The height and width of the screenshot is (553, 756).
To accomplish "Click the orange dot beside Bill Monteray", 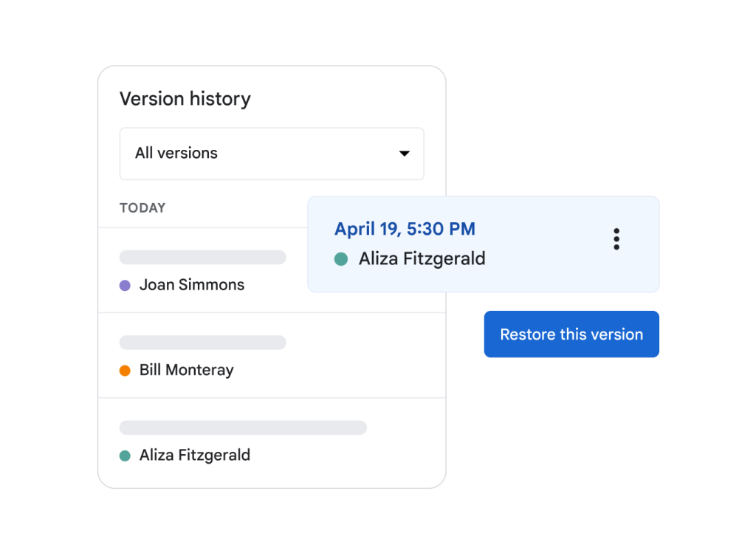I will (x=125, y=371).
